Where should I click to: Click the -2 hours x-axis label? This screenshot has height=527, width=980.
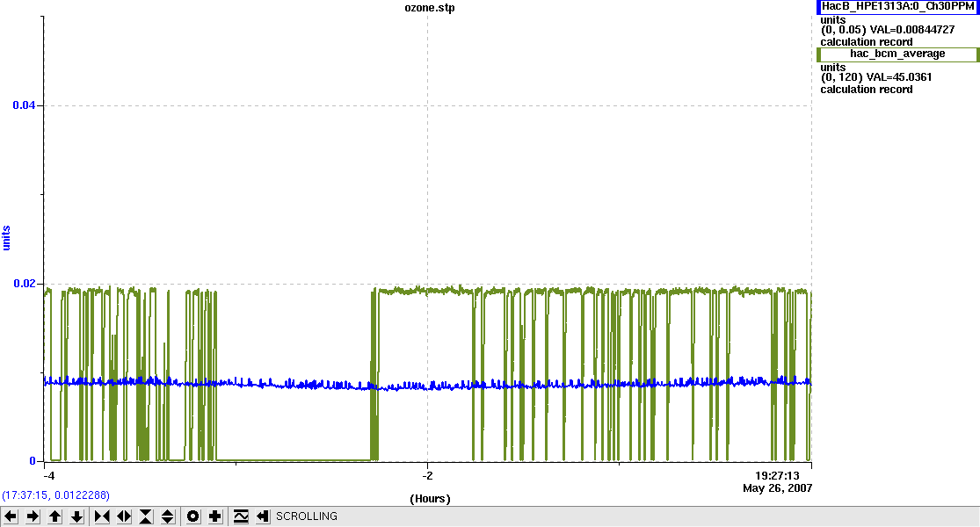427,476
